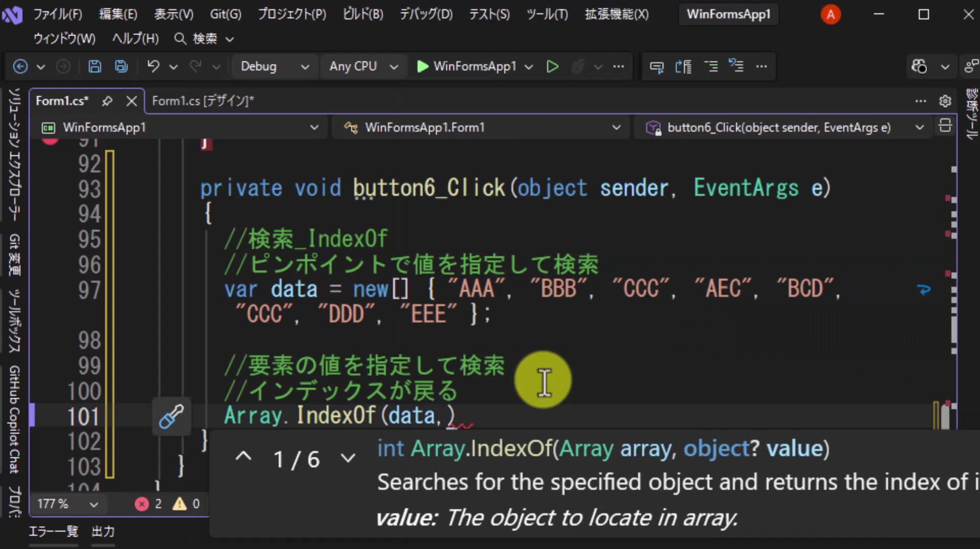Image resolution: width=980 pixels, height=549 pixels.
Task: Click the comment selected lines icon
Action: coord(711,66)
